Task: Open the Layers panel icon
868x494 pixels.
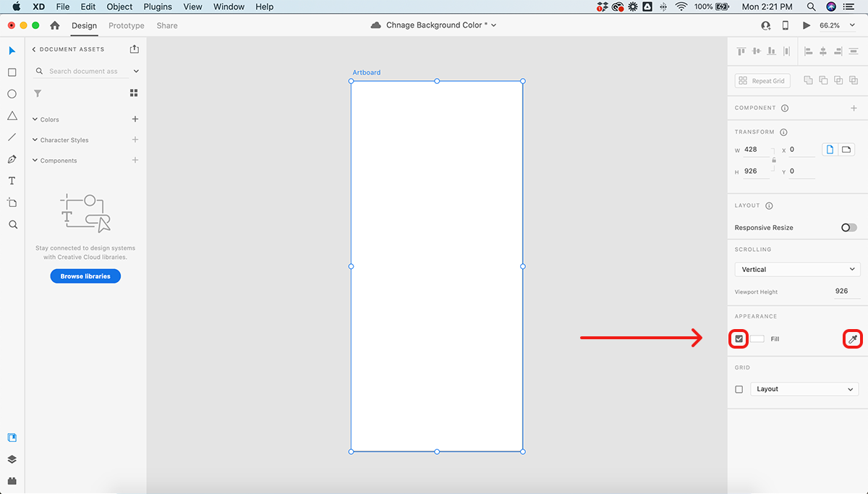Action: pyautogui.click(x=12, y=459)
